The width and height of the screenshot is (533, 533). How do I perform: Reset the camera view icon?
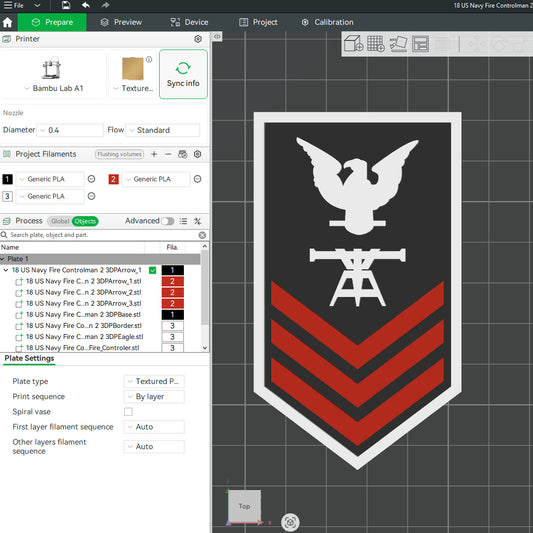coord(290,522)
